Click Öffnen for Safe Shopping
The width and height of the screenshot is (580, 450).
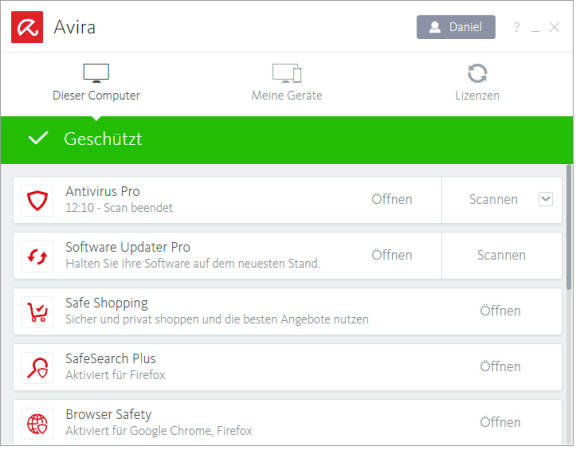(500, 311)
